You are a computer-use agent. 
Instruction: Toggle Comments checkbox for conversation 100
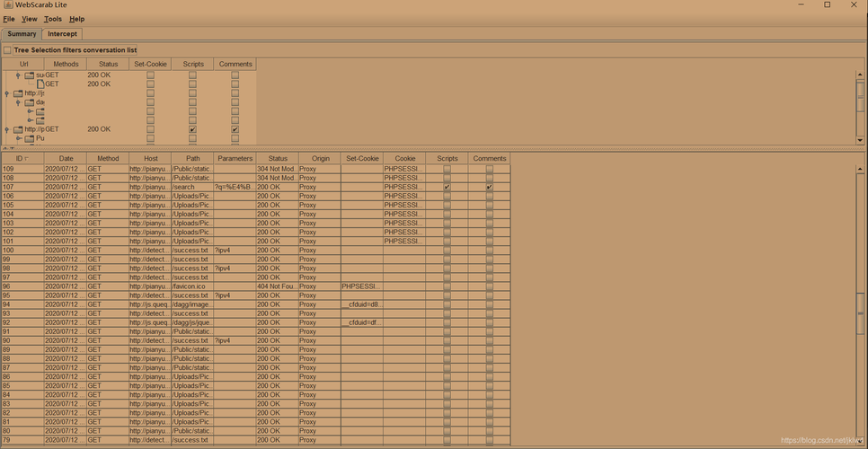490,251
